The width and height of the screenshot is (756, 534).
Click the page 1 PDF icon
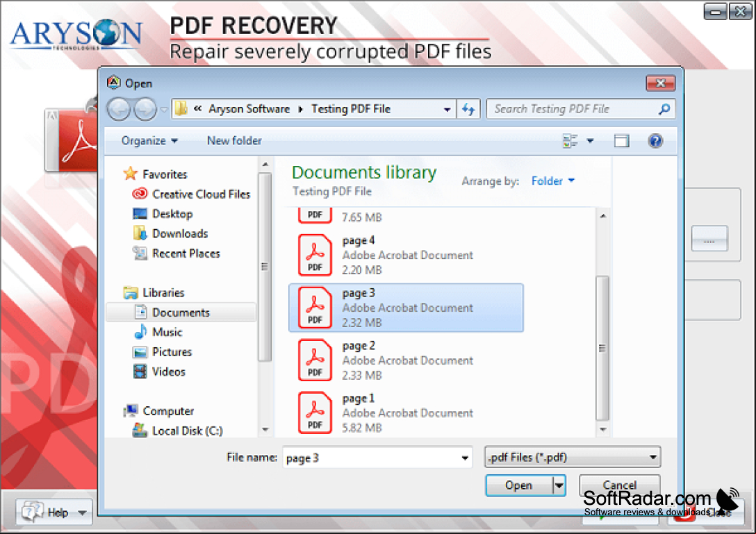pyautogui.click(x=315, y=412)
